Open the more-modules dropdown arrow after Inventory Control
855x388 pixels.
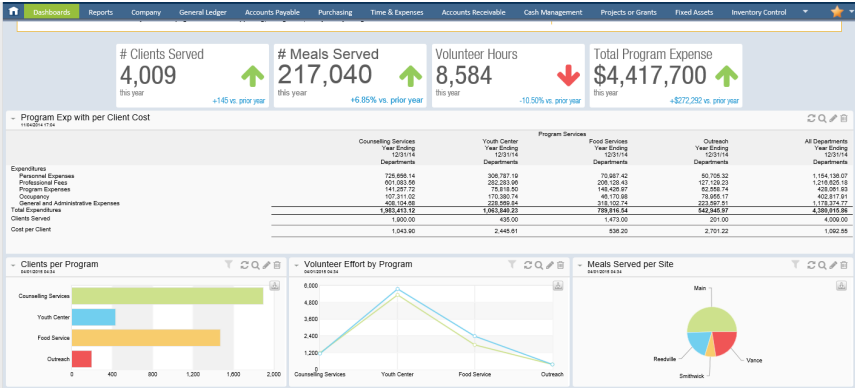tap(806, 11)
